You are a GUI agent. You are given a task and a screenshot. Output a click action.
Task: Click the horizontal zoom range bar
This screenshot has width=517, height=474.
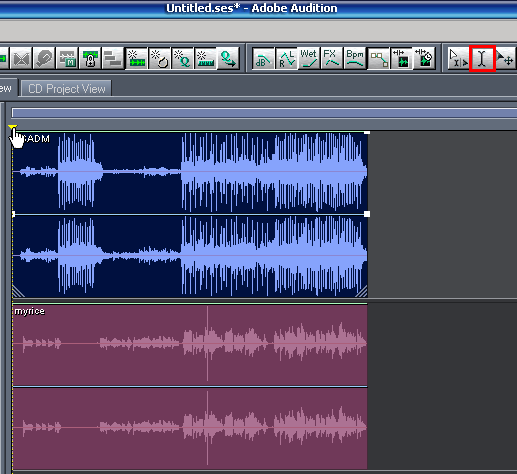[x=264, y=113]
